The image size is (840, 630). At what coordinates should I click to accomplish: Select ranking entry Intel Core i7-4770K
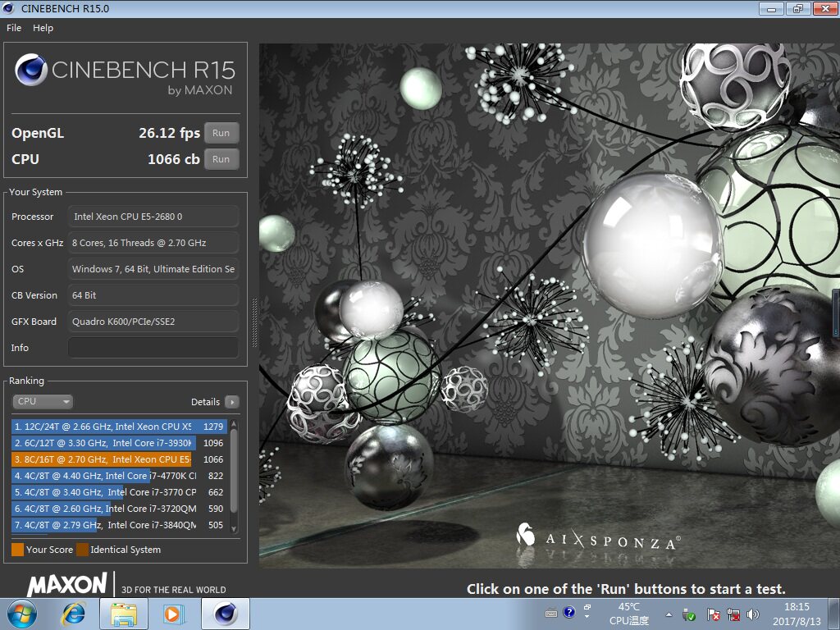point(119,476)
